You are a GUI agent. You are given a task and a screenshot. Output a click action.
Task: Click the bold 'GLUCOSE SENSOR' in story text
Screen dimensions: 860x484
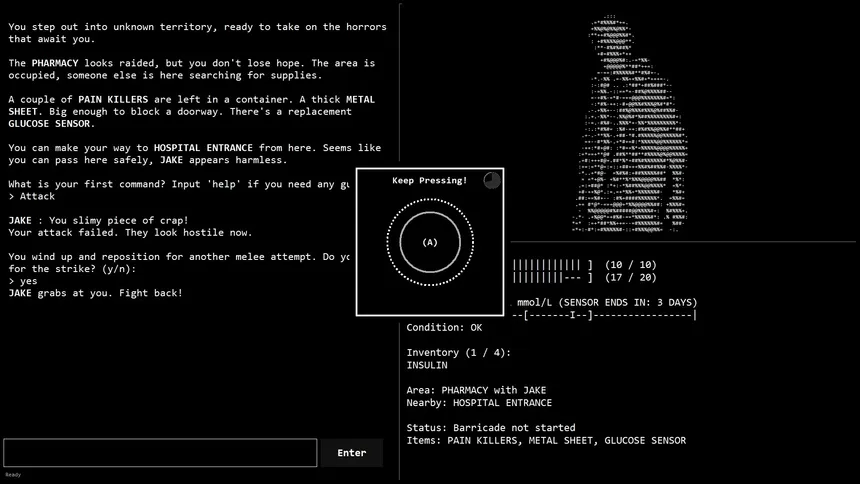pos(49,123)
